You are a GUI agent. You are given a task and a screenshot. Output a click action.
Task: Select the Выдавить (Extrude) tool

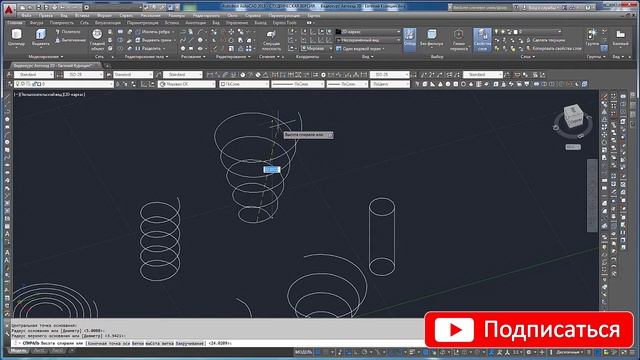click(x=40, y=37)
